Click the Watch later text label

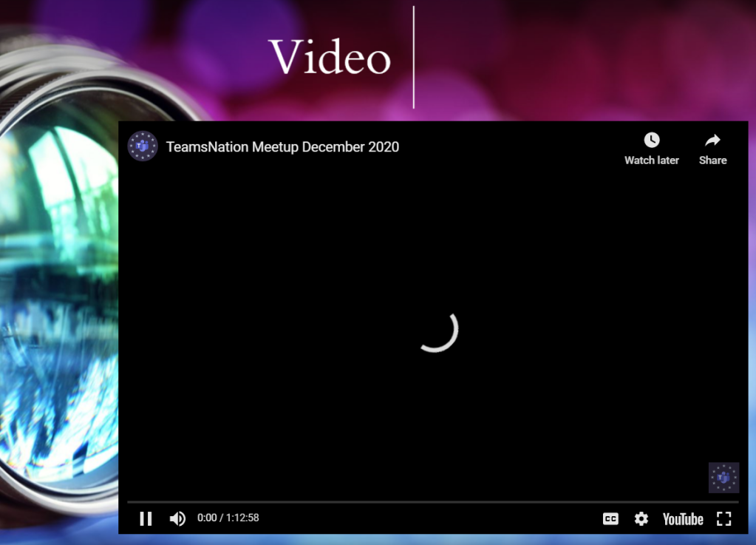[651, 160]
